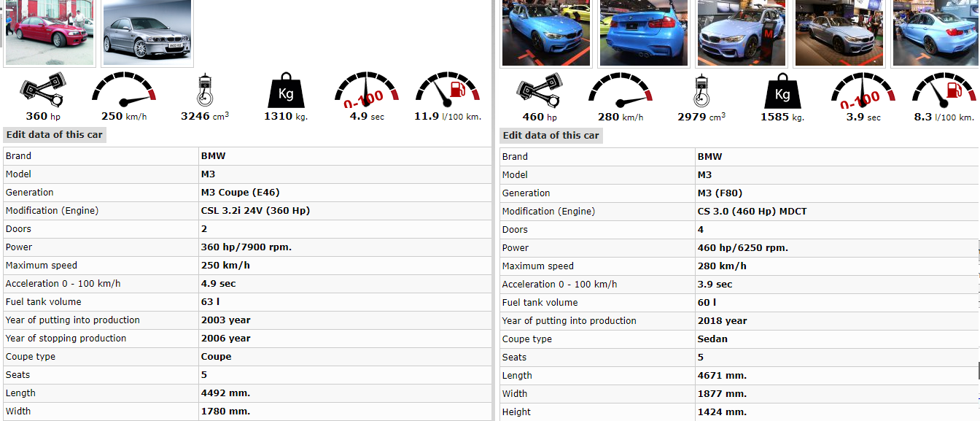
Task: Click the 'CSL 3.2i 24V (360 Hp)' modification cell
Action: tap(346, 211)
